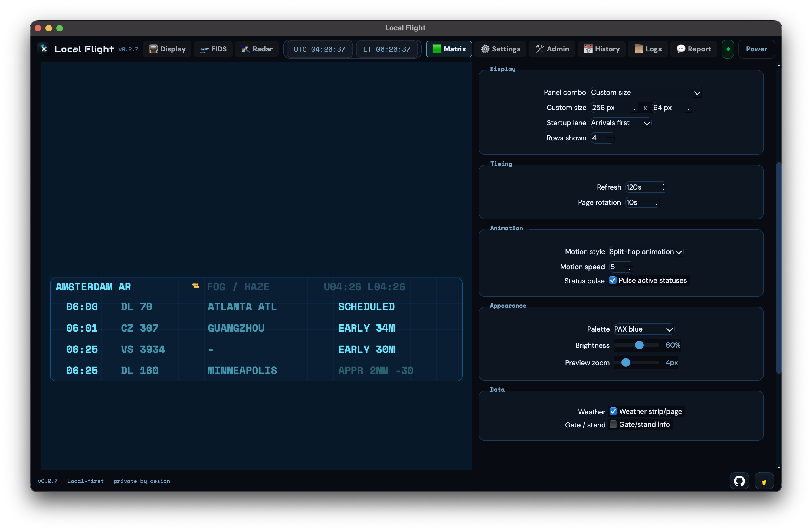Click the Matrix green square icon
This screenshot has width=812, height=532.
[436, 49]
